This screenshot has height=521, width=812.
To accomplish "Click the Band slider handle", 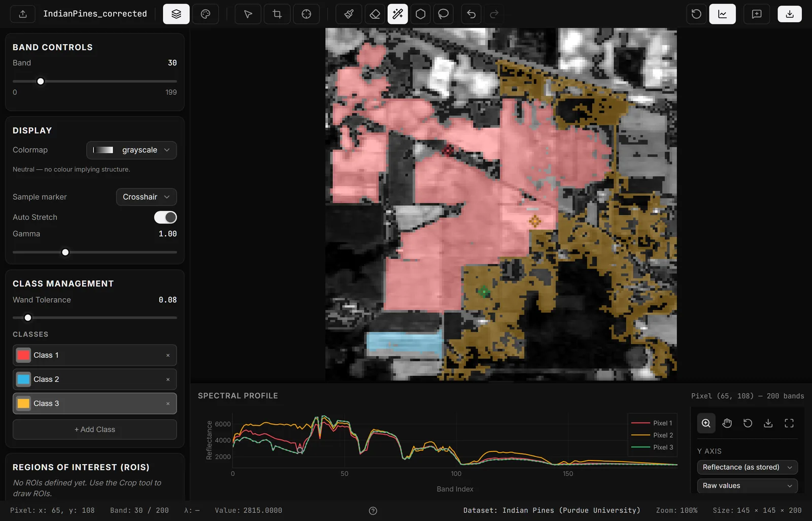I will pos(41,81).
